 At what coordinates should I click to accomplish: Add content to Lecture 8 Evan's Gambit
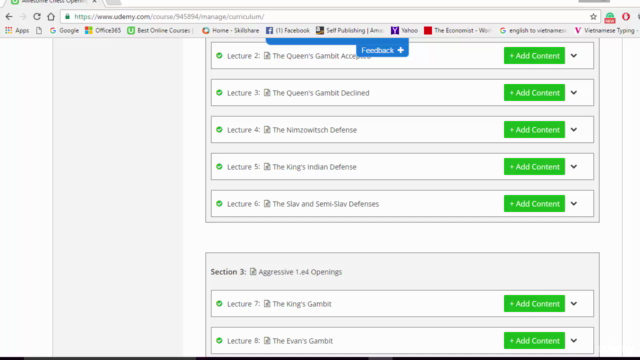tap(534, 340)
